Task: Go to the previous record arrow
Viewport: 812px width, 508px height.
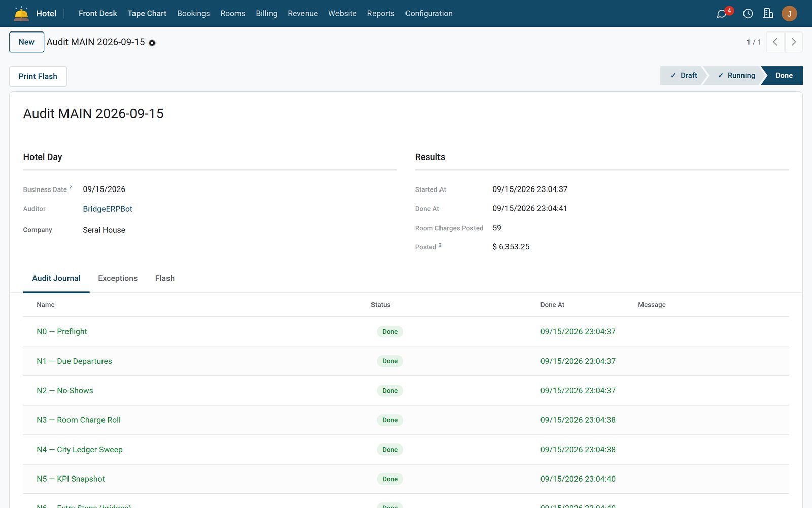Action: (x=775, y=42)
